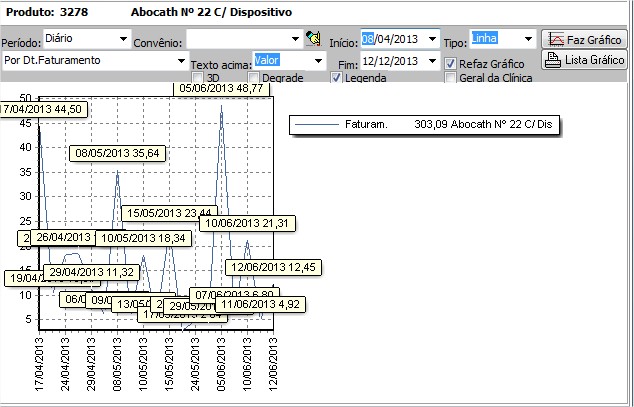Click the Fim date field 12/12/2013

click(x=392, y=62)
